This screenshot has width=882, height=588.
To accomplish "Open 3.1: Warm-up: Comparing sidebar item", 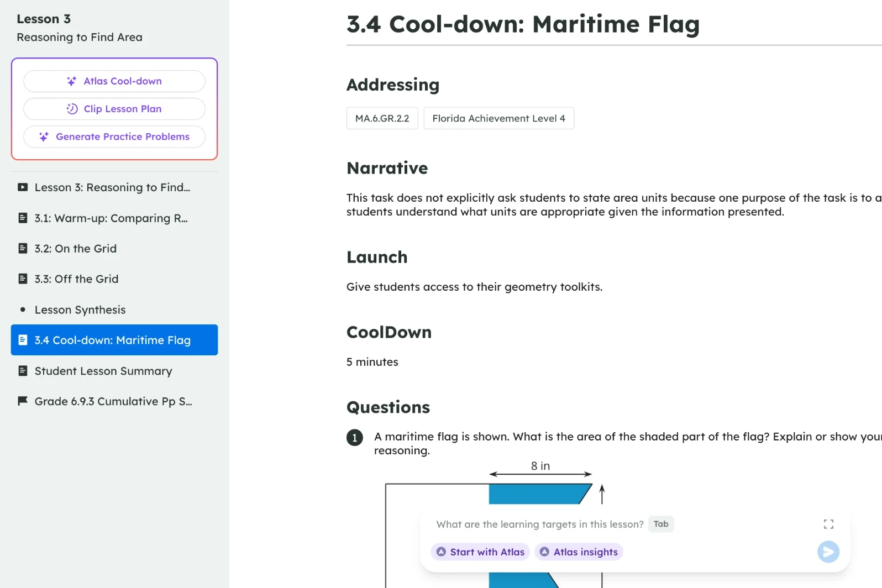I will (x=114, y=218).
